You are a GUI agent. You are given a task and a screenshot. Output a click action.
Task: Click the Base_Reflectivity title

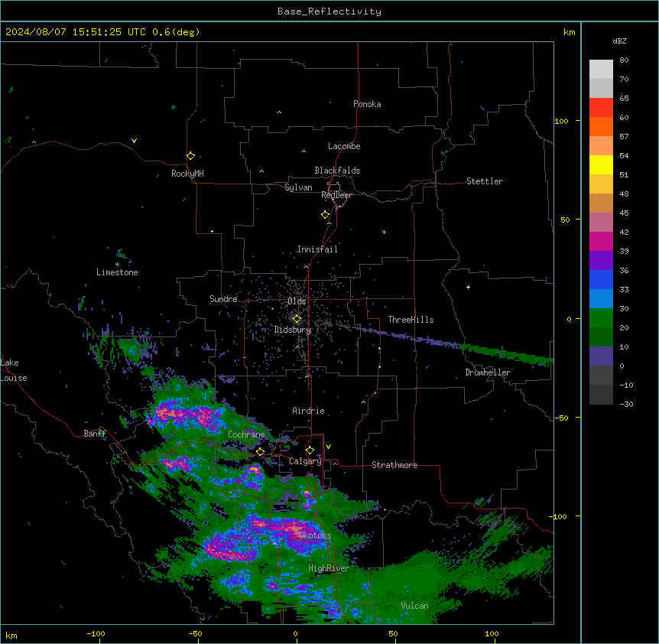point(329,11)
